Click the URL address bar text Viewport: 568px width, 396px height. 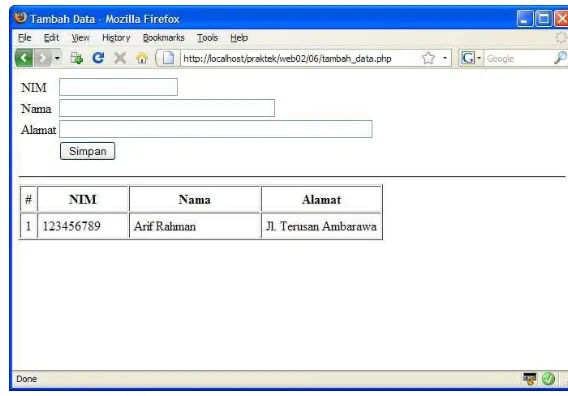coord(287,58)
